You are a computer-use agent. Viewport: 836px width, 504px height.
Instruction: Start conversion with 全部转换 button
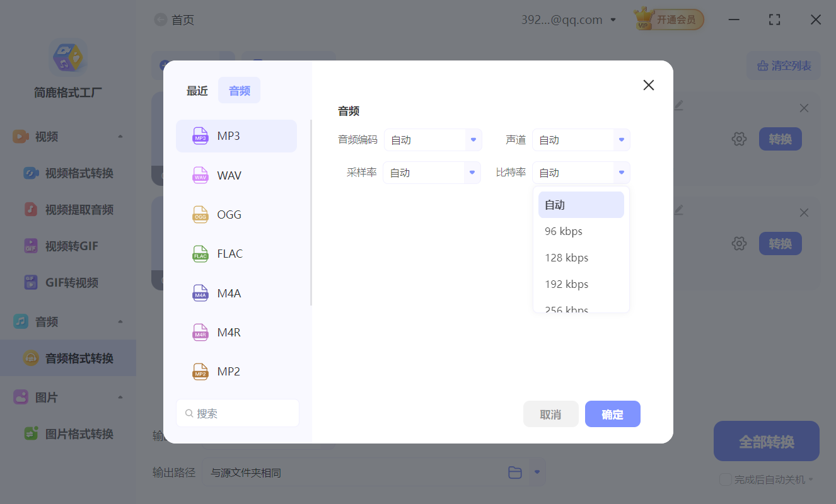(766, 441)
